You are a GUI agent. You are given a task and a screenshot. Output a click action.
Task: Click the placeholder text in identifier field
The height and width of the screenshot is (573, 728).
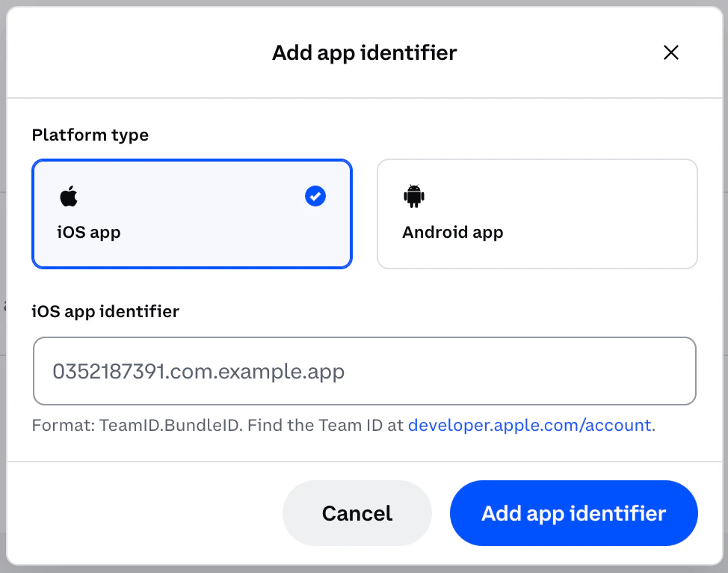[198, 371]
